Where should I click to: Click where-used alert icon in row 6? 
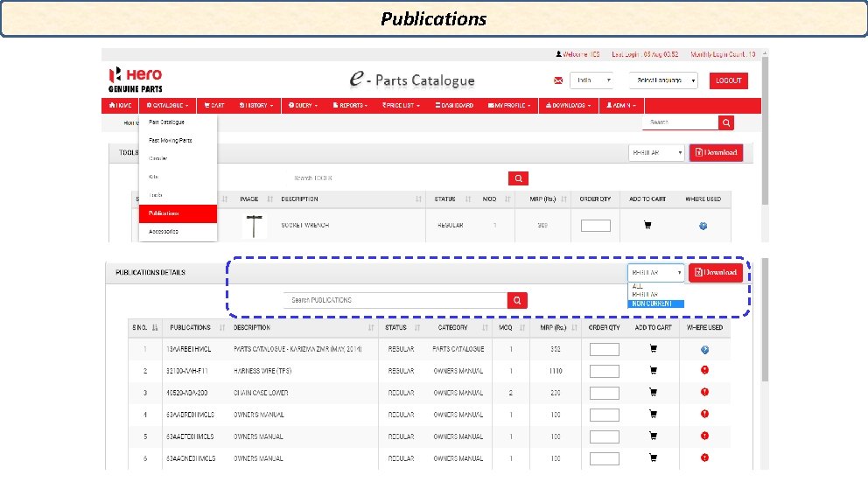coord(704,458)
